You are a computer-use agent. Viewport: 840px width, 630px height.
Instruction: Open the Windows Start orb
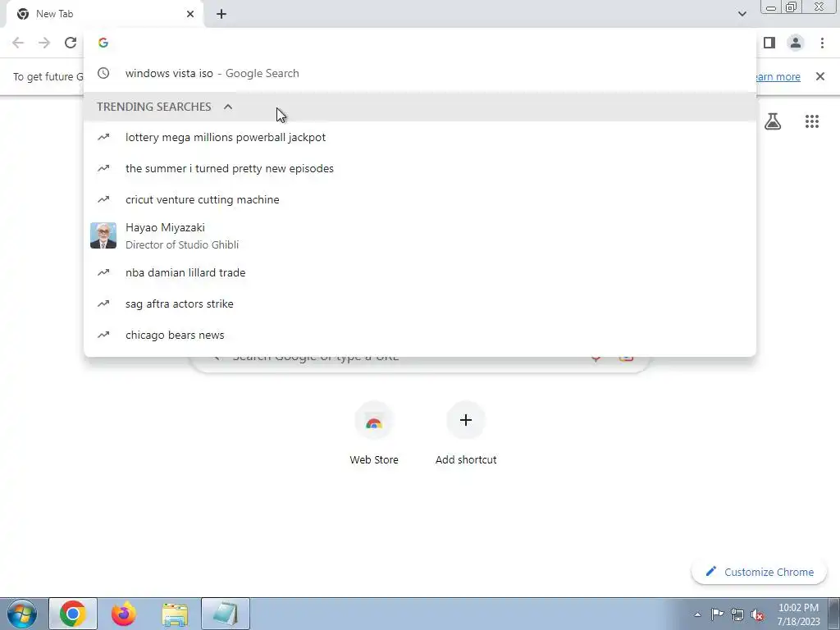(x=22, y=614)
